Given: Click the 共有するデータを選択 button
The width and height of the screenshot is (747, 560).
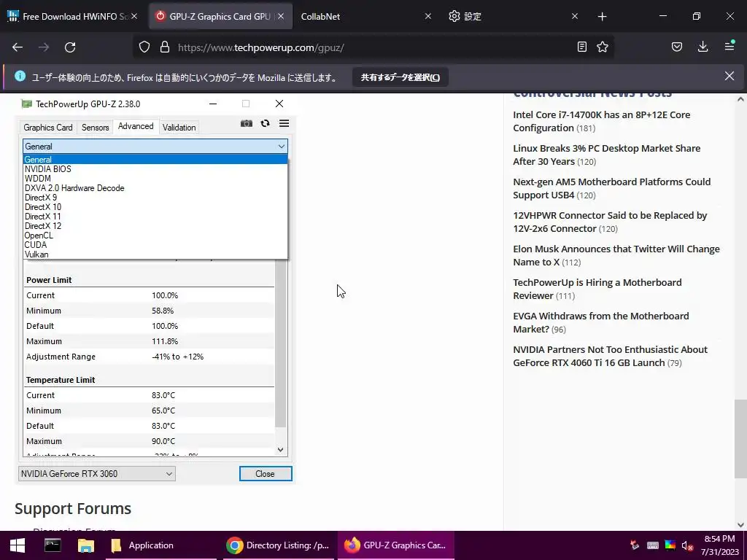Looking at the screenshot, I should (x=400, y=77).
